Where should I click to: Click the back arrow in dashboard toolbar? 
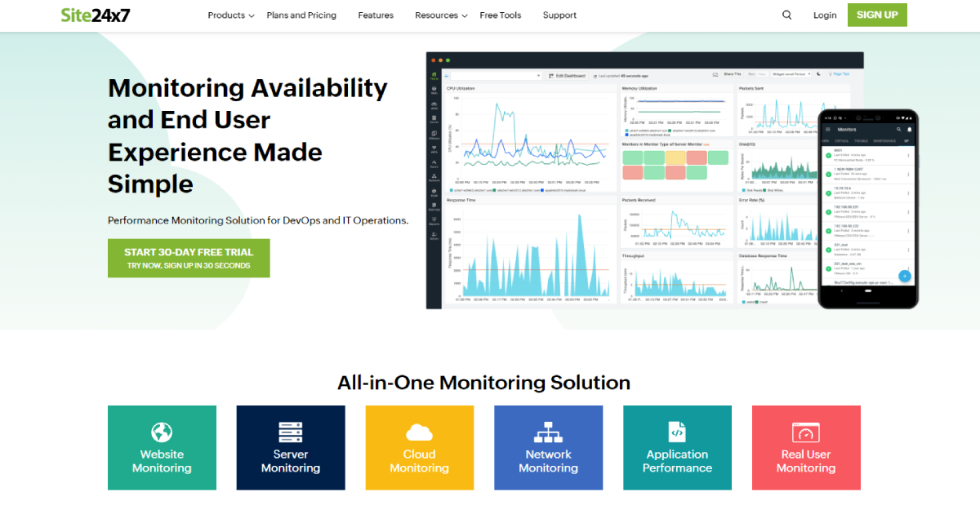click(x=447, y=76)
